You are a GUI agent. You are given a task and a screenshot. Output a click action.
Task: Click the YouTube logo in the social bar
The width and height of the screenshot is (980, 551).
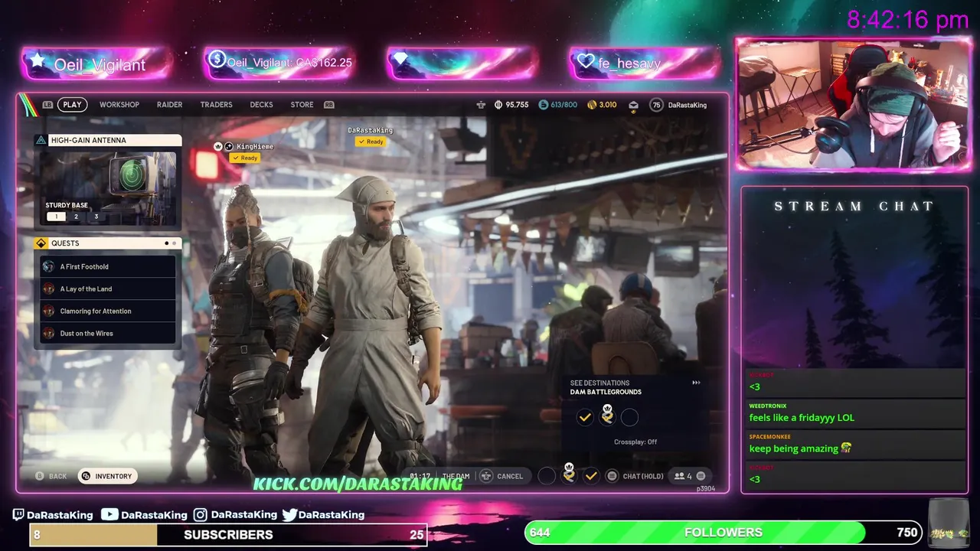[x=110, y=514]
